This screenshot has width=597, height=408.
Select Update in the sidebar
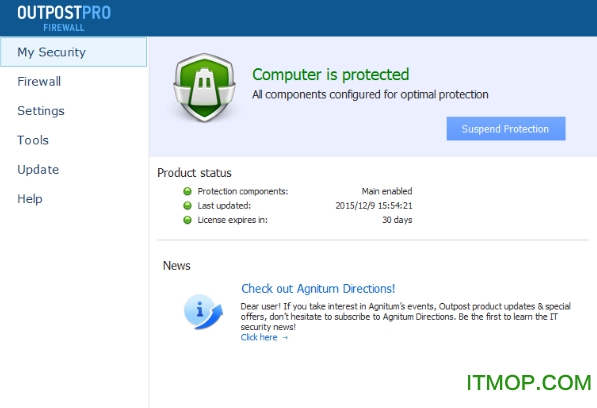38,169
